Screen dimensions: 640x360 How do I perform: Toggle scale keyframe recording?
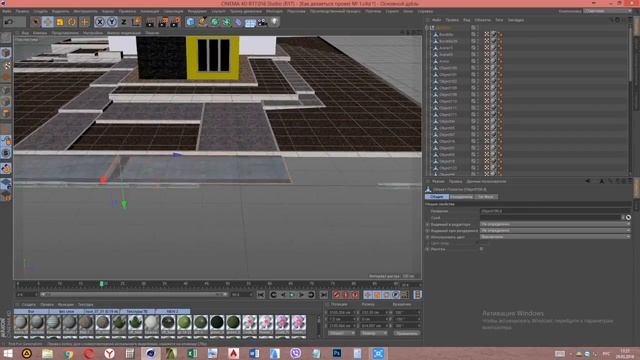[377, 295]
